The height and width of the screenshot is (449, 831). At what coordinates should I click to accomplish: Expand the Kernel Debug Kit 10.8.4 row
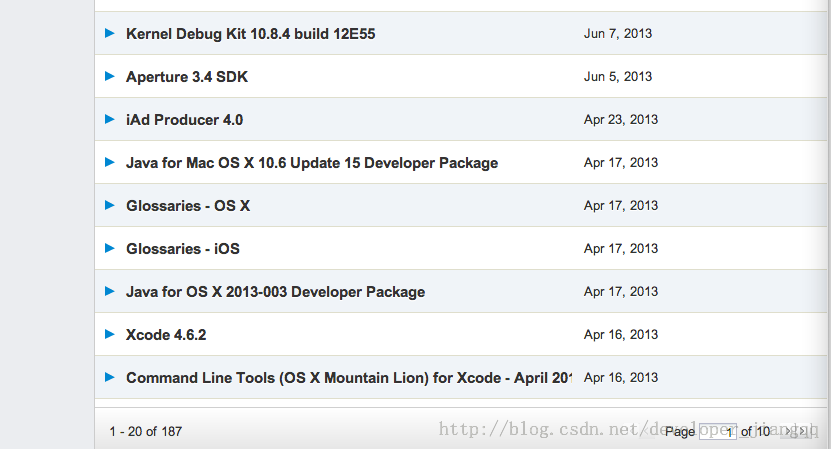(110, 33)
